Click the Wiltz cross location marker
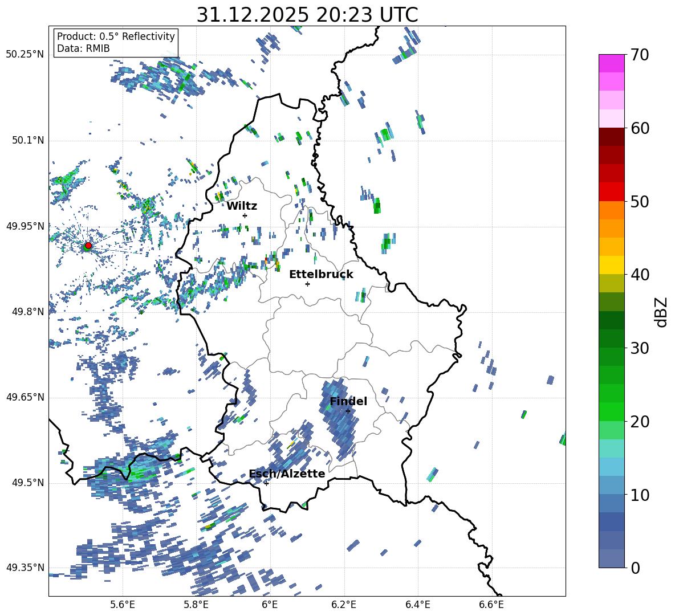This screenshot has width=675, height=616. tap(245, 215)
